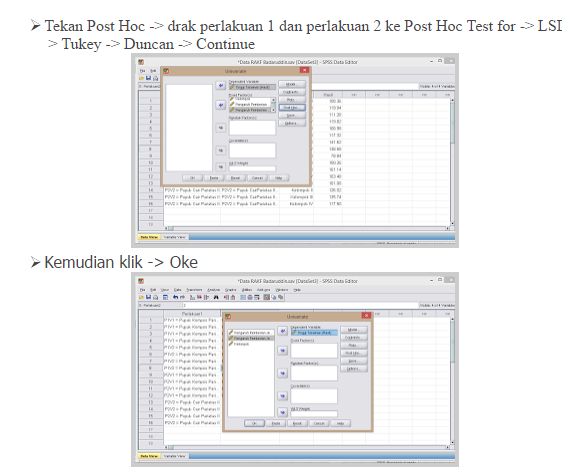Click the Redo icon in the lower SPSS toolbar
The image size is (562, 469).
[x=182, y=297]
